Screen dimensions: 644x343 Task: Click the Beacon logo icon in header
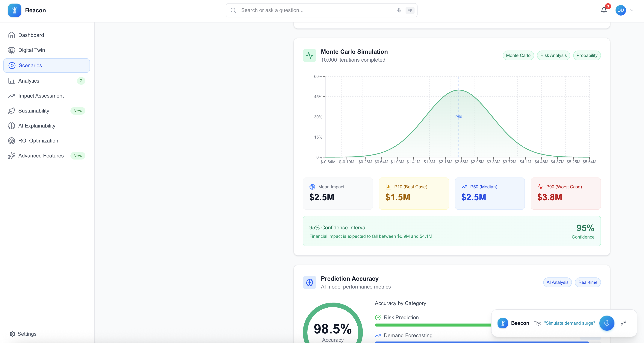coord(14,10)
